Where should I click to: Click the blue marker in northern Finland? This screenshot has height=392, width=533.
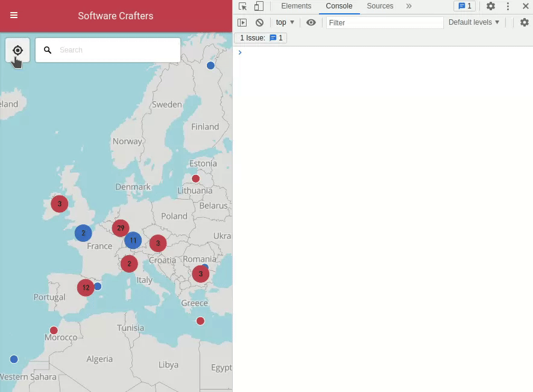pos(211,66)
